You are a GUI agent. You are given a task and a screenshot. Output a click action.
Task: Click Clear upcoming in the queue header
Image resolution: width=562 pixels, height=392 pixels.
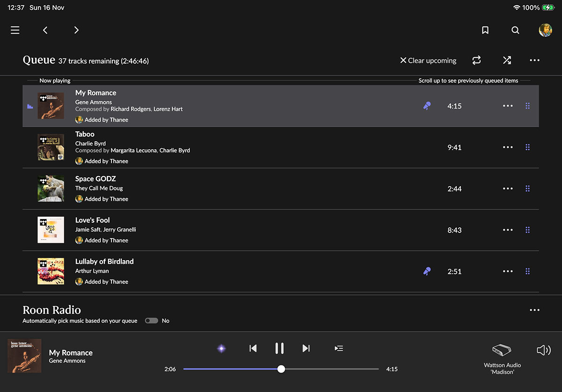click(x=428, y=60)
